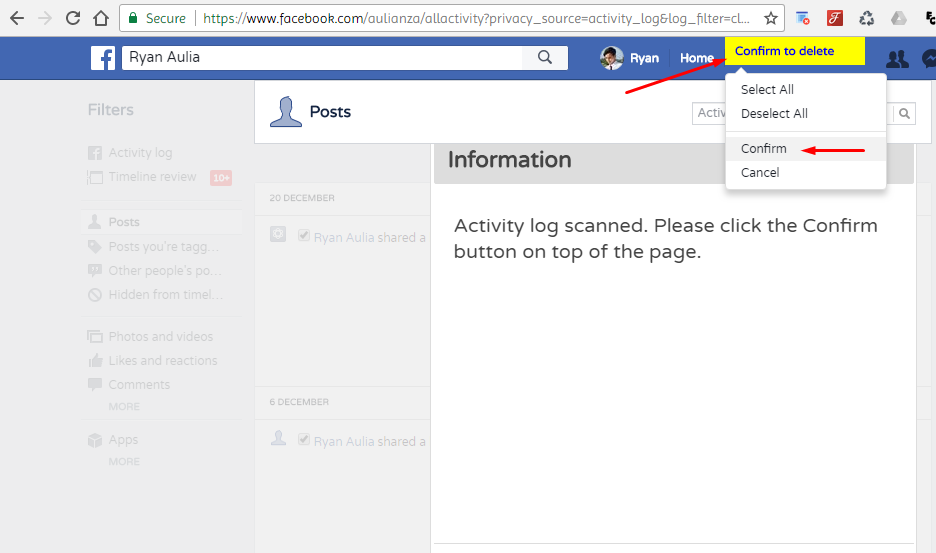Select the Comments filter
936x553 pixels.
[x=139, y=385]
